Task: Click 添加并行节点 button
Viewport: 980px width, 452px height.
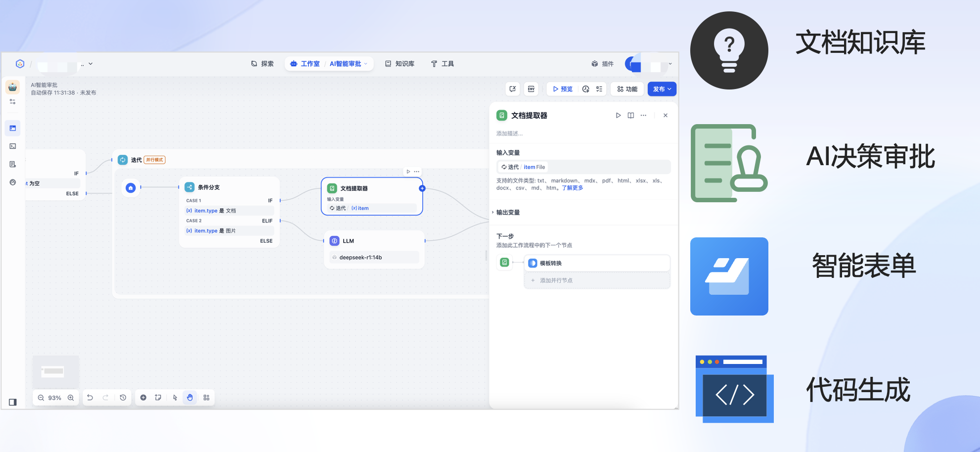Action: [x=597, y=280]
